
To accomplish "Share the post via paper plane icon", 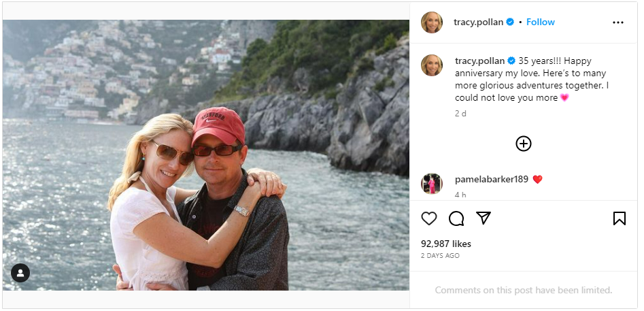I will 484,218.
